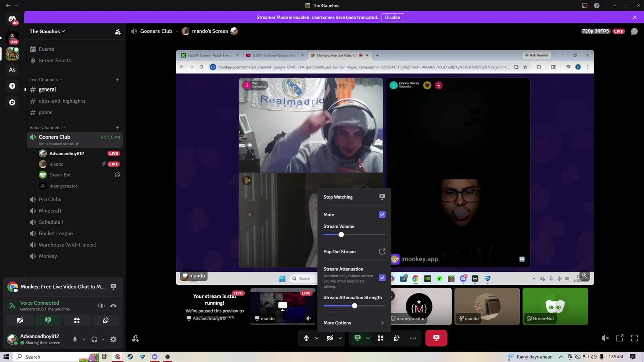Open User Settings gear icon
644x362 pixels.
tap(113, 339)
